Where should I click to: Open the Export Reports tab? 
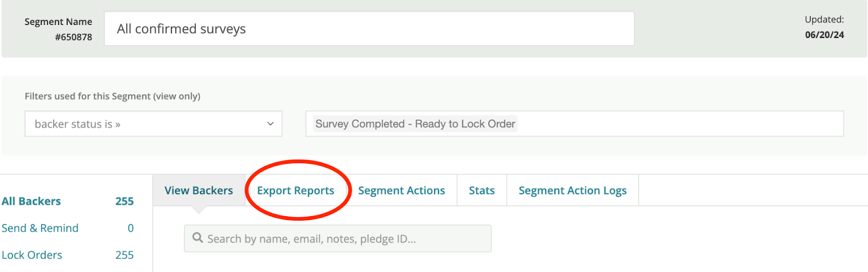pos(296,191)
